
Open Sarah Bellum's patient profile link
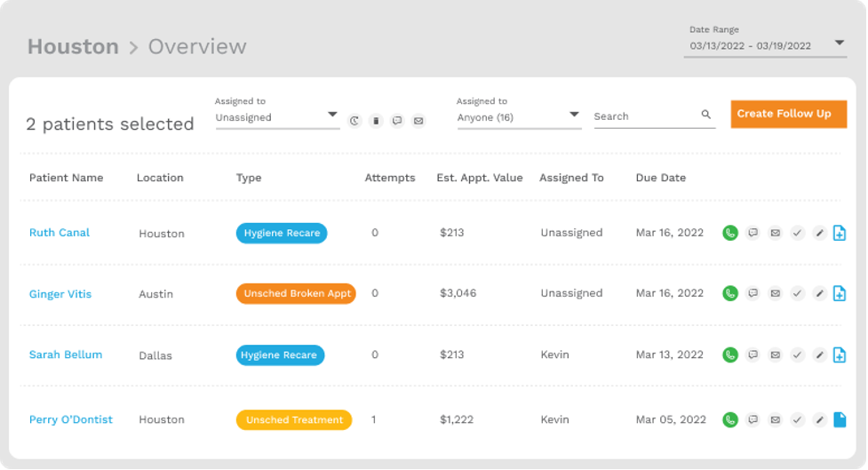pyautogui.click(x=66, y=354)
